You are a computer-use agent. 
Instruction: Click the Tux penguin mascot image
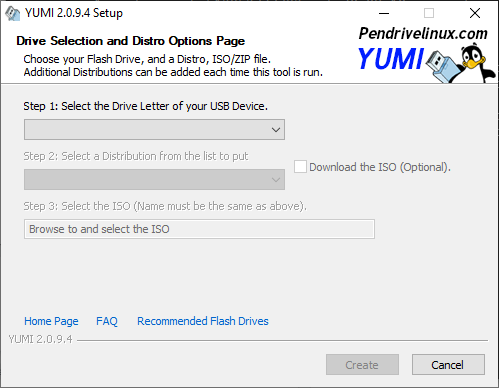click(477, 63)
